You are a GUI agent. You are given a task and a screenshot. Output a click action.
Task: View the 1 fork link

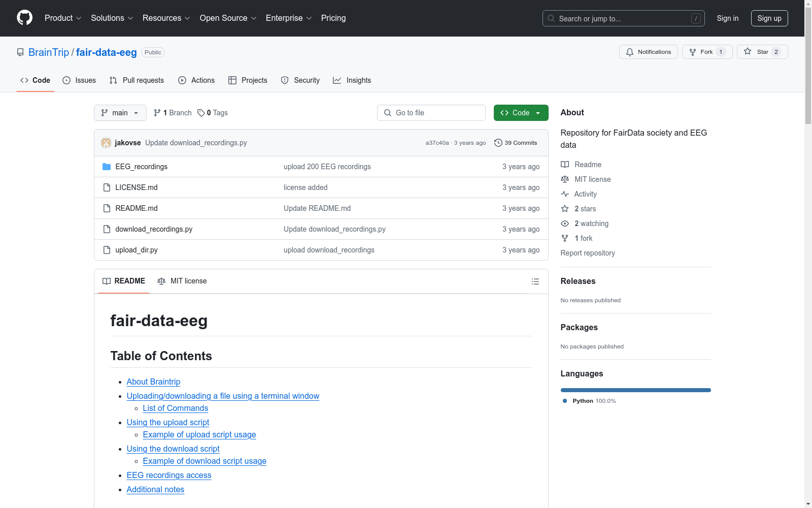[x=577, y=238]
